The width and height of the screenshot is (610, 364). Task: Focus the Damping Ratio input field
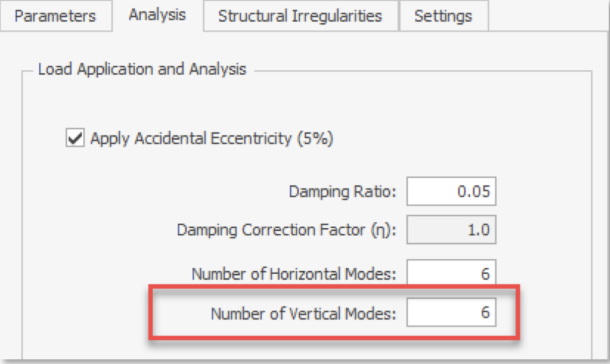451,192
